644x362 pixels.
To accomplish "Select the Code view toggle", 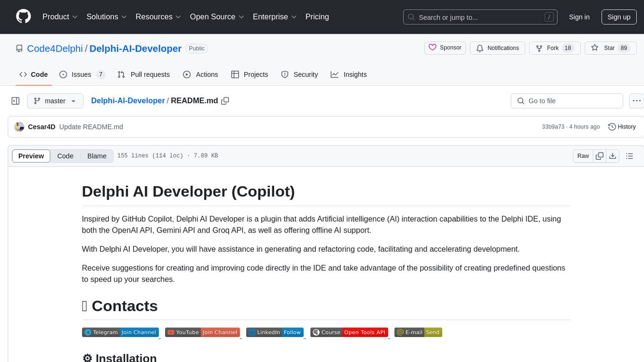I will click(x=65, y=156).
